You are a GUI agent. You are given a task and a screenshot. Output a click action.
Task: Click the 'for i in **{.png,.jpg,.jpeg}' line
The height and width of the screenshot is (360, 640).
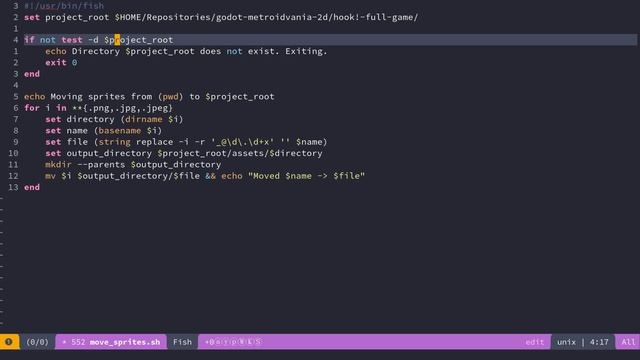(x=98, y=108)
